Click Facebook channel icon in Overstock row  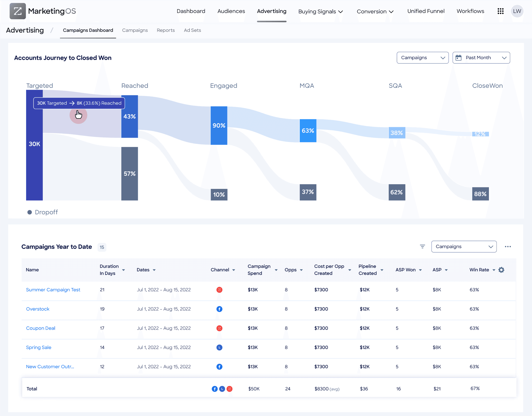219,309
